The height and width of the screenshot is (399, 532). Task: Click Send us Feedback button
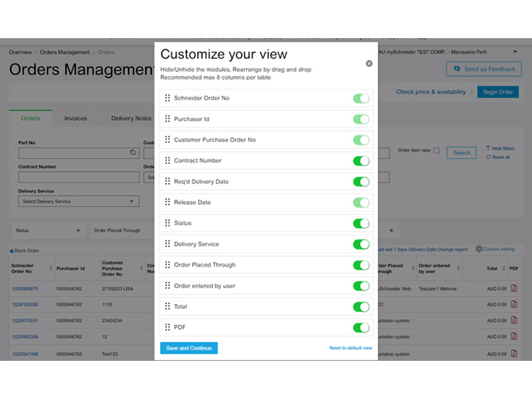[x=484, y=69]
